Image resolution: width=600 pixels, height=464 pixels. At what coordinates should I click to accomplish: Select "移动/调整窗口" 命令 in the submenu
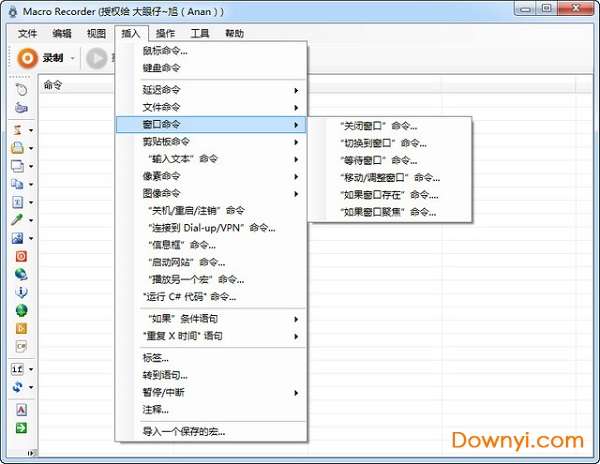pyautogui.click(x=390, y=177)
